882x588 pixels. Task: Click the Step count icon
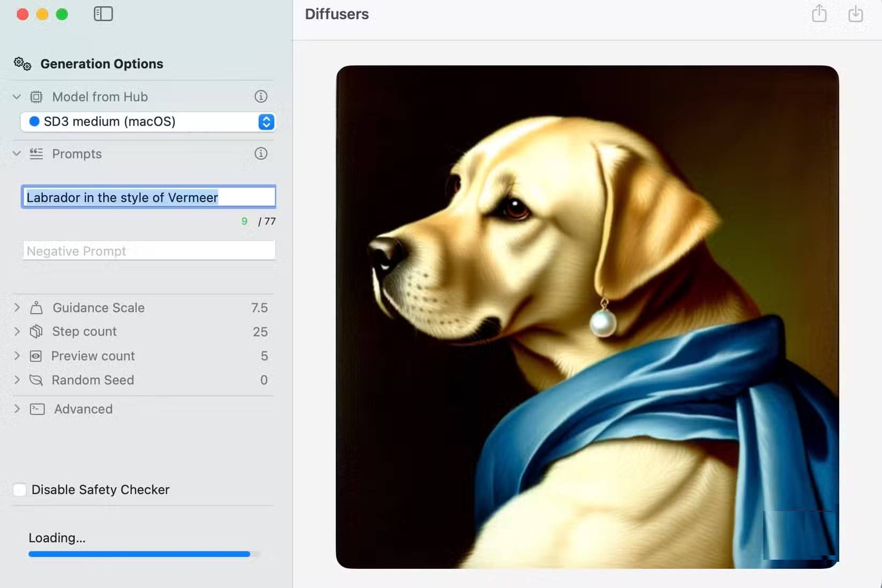tap(36, 331)
